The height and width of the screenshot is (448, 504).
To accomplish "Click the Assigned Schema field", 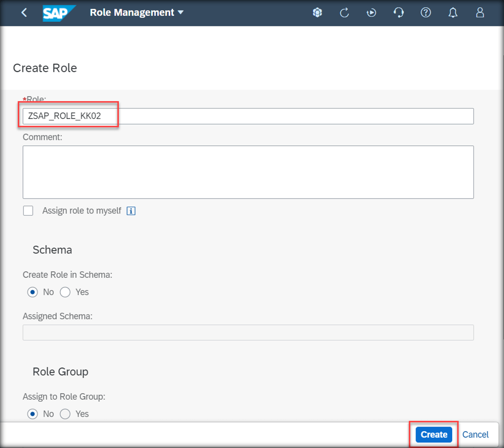I will pos(248,333).
